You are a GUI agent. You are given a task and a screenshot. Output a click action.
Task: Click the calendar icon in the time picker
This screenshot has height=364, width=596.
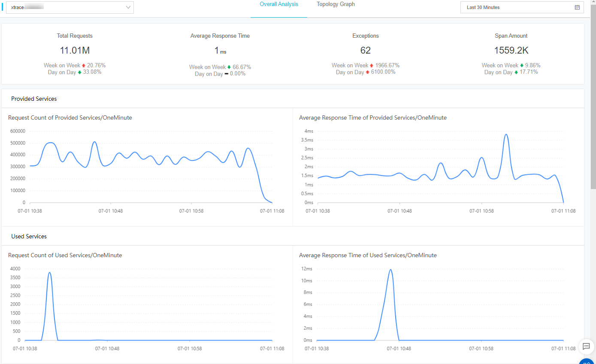[577, 7]
